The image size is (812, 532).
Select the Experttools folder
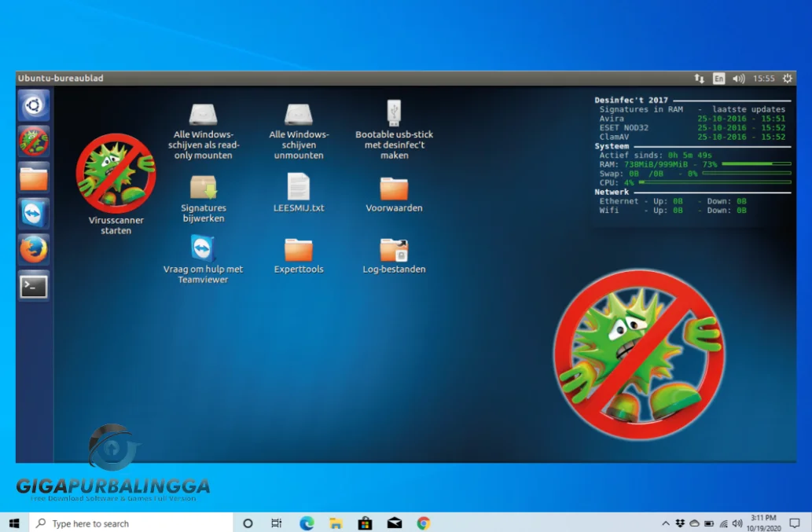[x=299, y=255]
